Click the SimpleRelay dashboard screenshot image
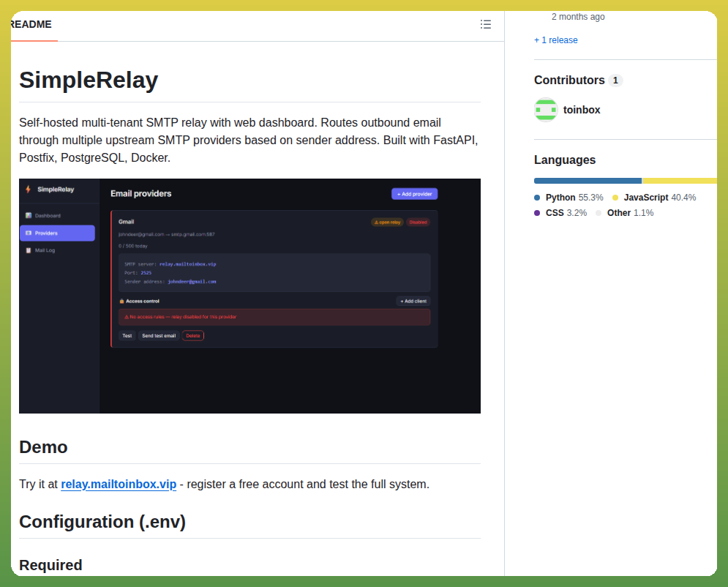This screenshot has height=587, width=728. tap(249, 296)
